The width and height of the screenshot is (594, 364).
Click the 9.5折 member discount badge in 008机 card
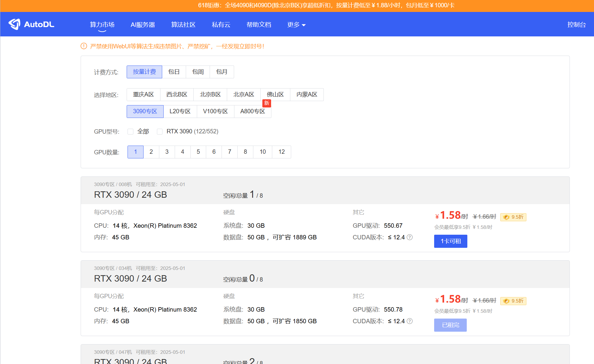513,217
